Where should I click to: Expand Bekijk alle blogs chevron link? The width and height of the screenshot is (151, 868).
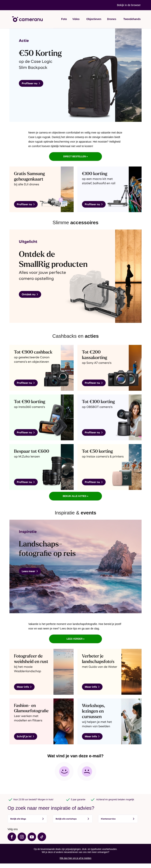click(27, 818)
